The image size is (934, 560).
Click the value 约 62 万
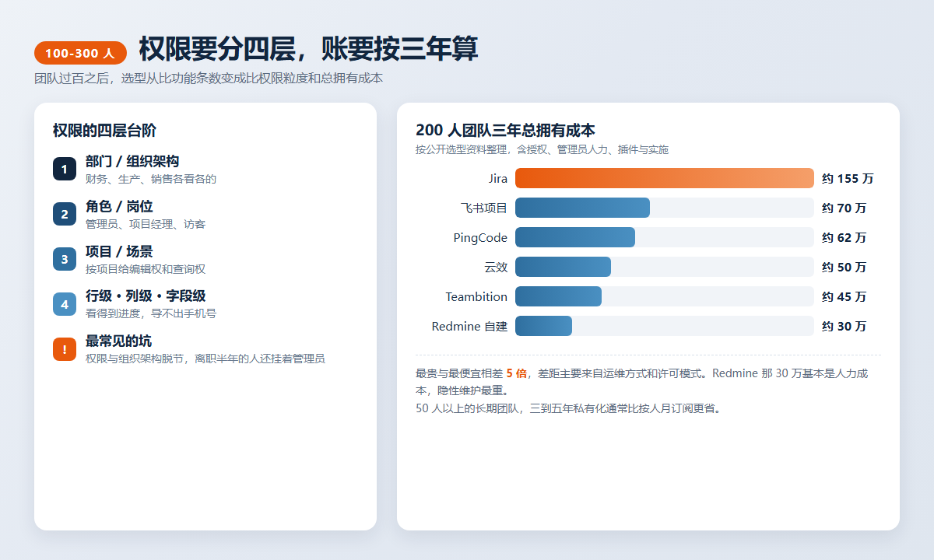click(x=844, y=238)
